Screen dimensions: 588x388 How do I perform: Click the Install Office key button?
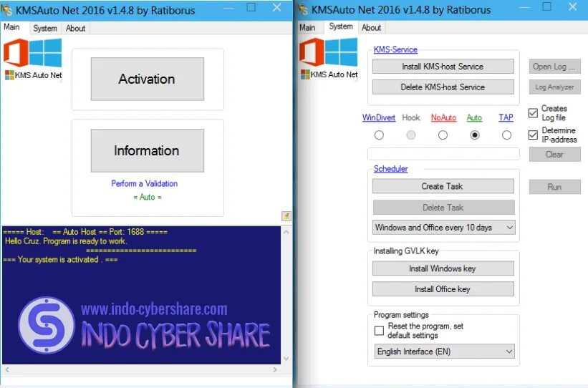pyautogui.click(x=443, y=289)
